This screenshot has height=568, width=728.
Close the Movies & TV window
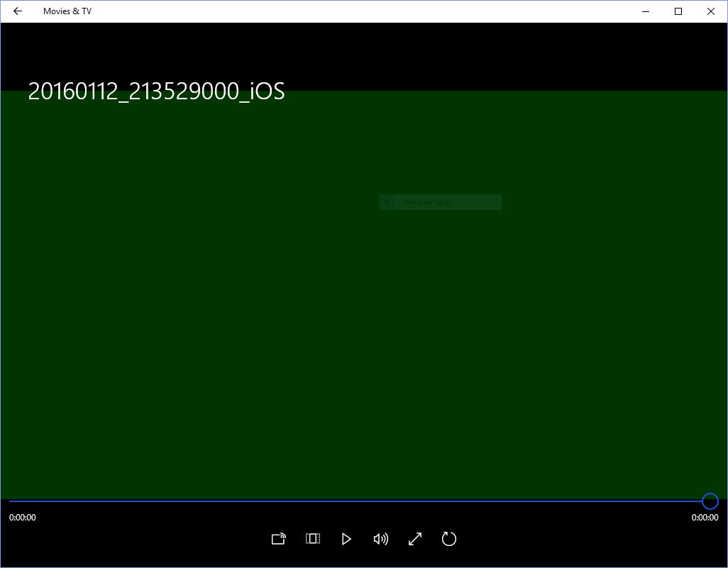pyautogui.click(x=711, y=11)
